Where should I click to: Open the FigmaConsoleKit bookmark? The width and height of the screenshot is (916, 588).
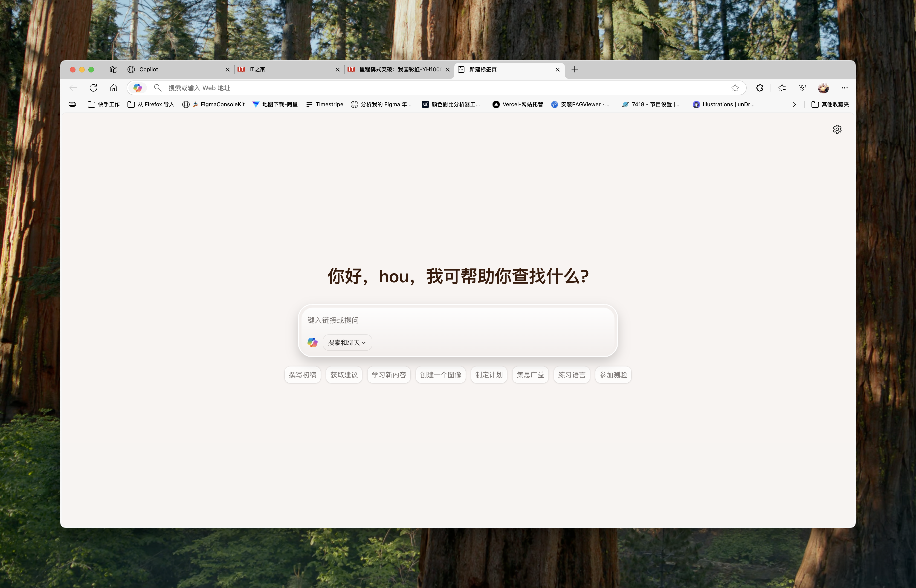[x=213, y=104]
